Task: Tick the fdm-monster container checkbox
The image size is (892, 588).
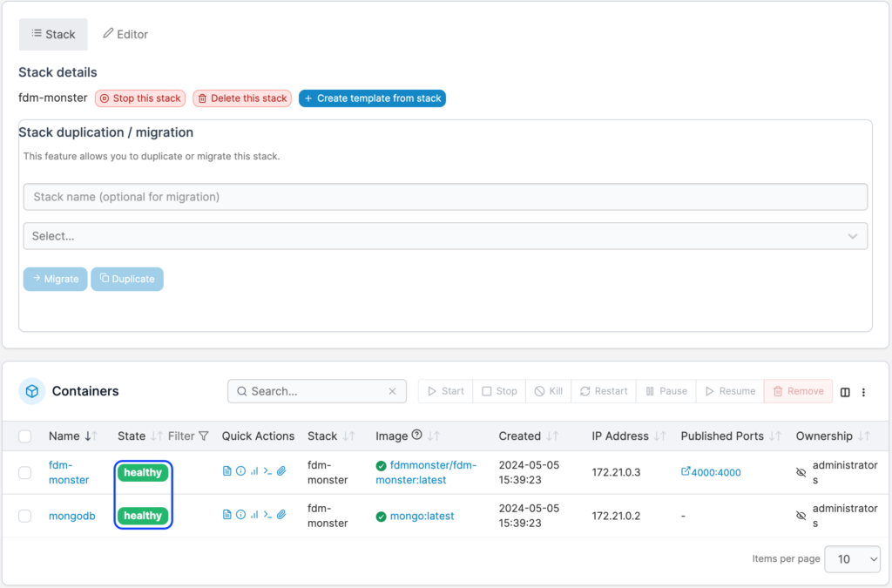Action: [x=25, y=470]
